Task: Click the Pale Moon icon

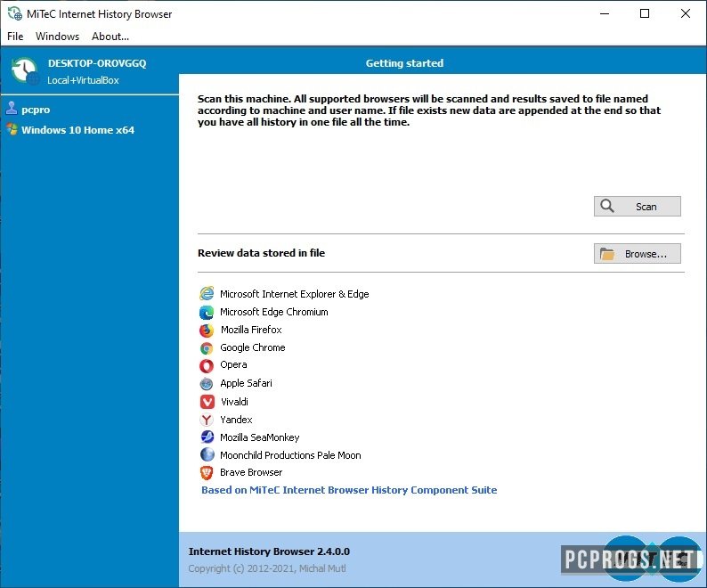Action: [207, 454]
